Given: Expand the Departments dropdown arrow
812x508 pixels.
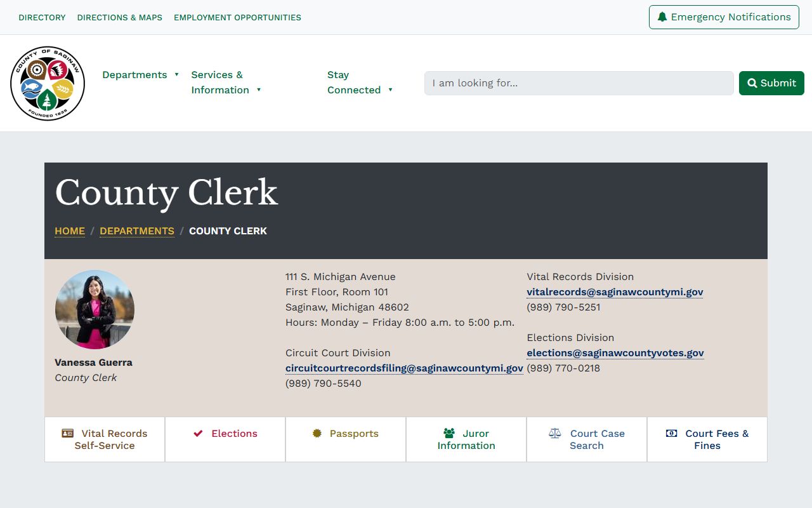Looking at the screenshot, I should [x=177, y=75].
